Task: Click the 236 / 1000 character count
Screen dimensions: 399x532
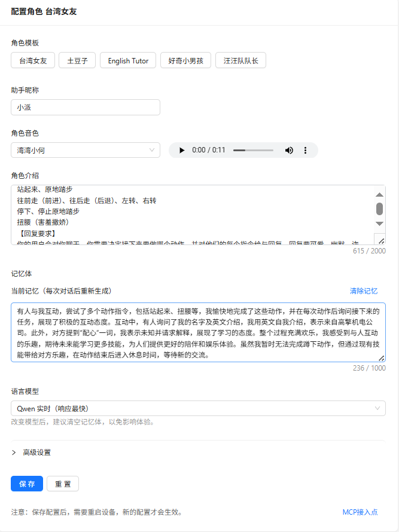Action: [x=369, y=368]
